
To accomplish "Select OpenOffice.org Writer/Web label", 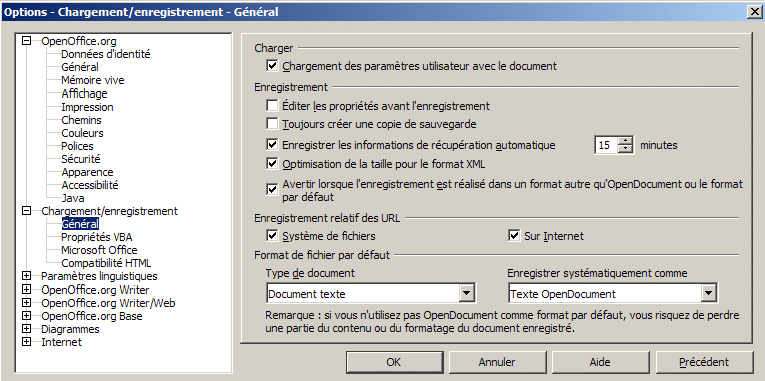I will click(x=108, y=303).
